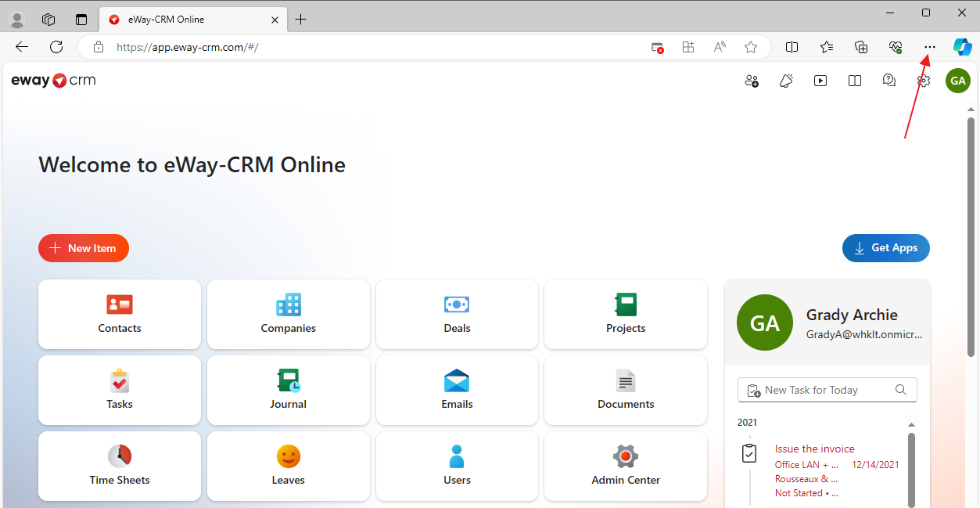The image size is (980, 508).
Task: Open Browser essentials heart icon
Action: pyautogui.click(x=896, y=47)
